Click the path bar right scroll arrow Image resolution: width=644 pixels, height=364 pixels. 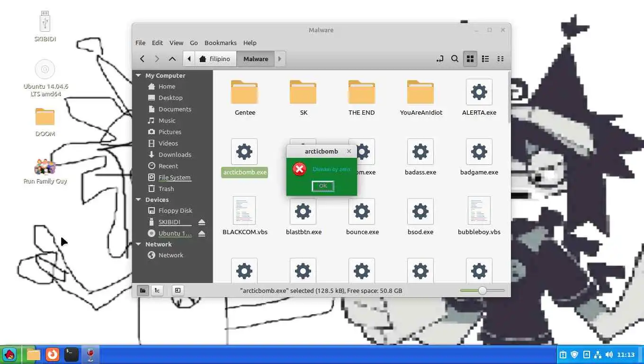[280, 59]
